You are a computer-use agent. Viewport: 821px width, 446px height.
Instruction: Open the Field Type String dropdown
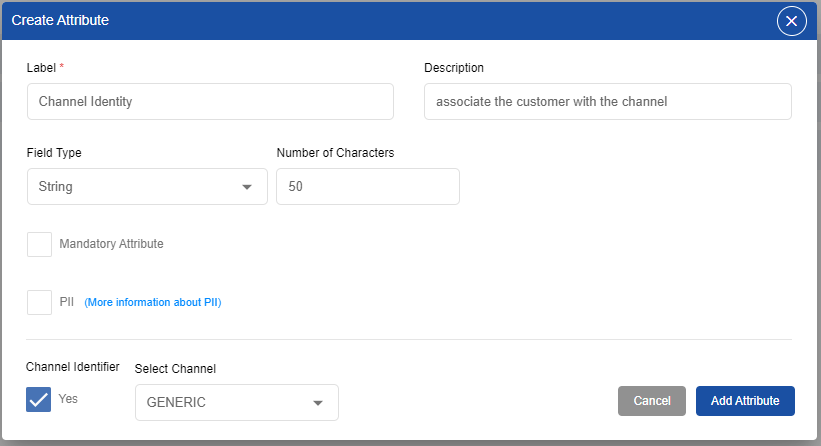pyautogui.click(x=146, y=187)
